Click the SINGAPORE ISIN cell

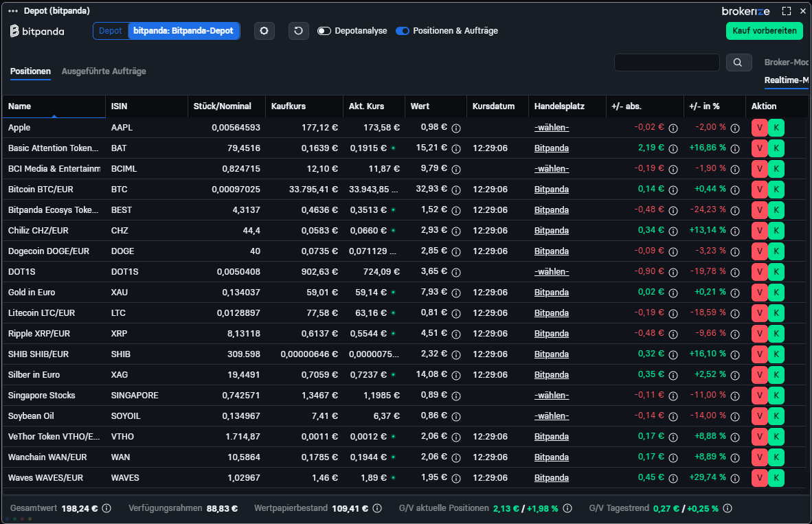point(135,396)
